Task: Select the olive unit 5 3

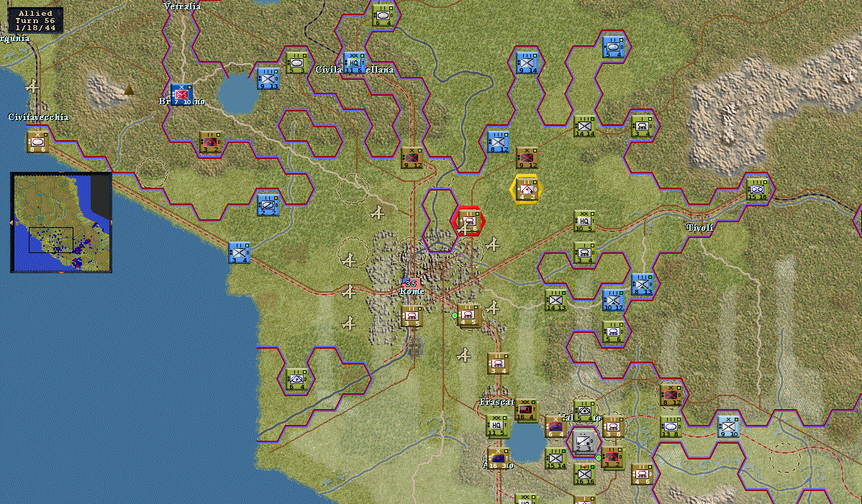Action: tap(296, 63)
